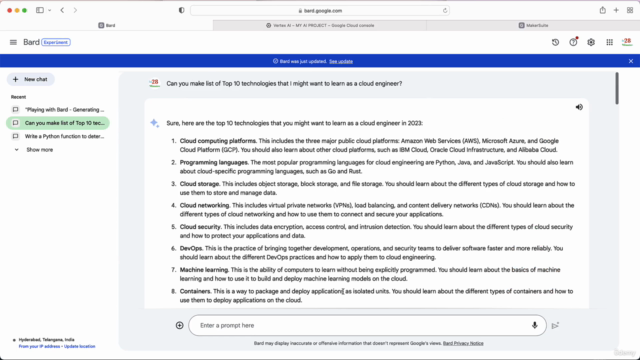Open the Google account avatar in header
Viewport: 640px width, 360px height.
627,42
